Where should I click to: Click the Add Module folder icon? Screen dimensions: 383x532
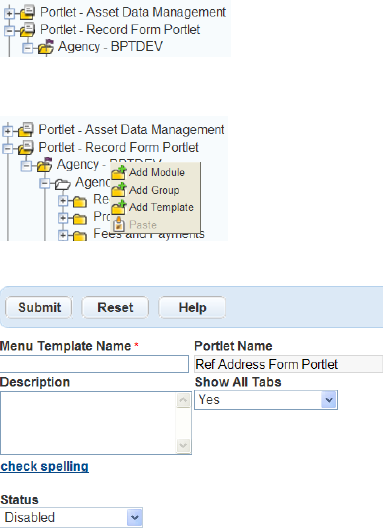[119, 172]
